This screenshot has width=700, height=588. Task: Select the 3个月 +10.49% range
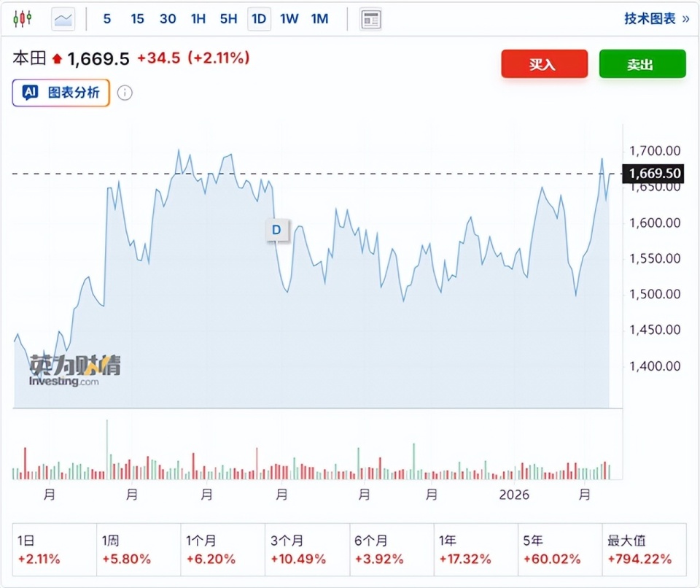click(x=308, y=549)
